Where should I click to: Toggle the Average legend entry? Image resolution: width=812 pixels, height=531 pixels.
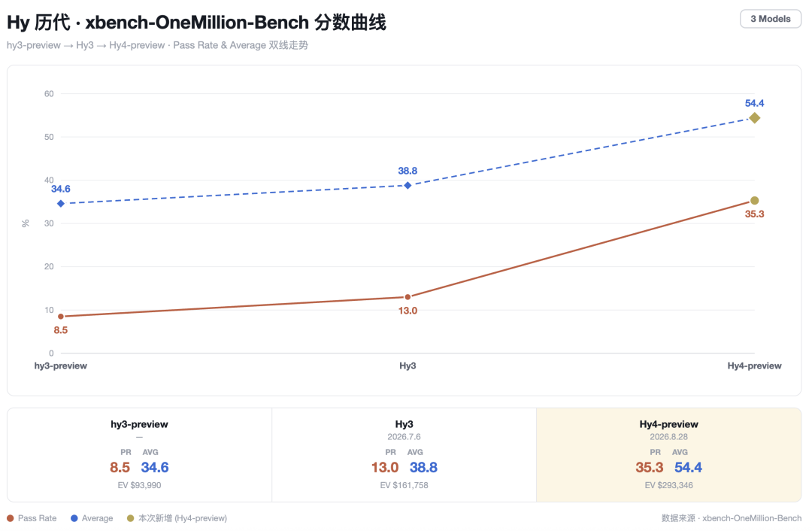(92, 518)
